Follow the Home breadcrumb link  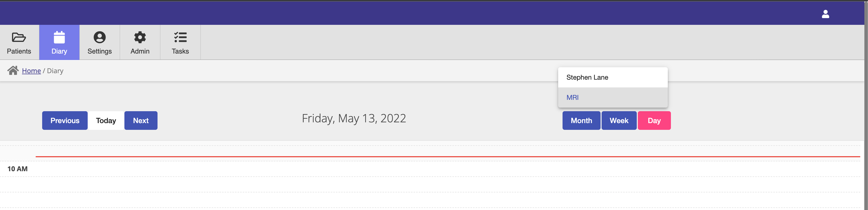tap(31, 71)
